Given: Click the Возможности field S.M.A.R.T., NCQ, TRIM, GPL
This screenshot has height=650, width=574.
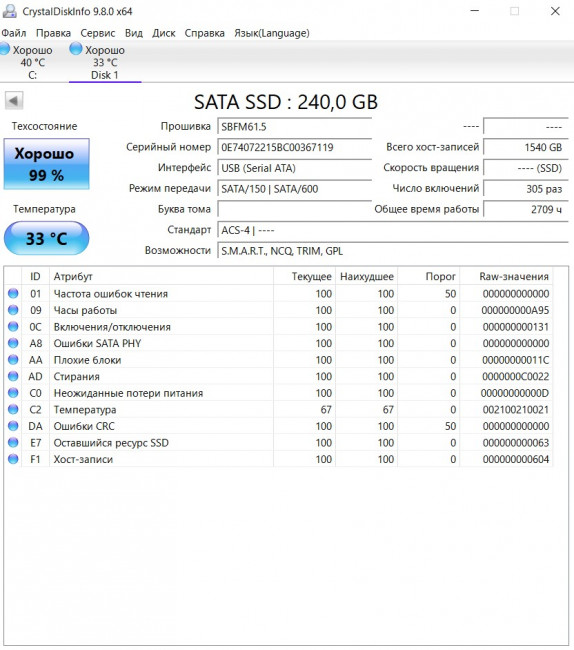Looking at the screenshot, I should [x=392, y=251].
